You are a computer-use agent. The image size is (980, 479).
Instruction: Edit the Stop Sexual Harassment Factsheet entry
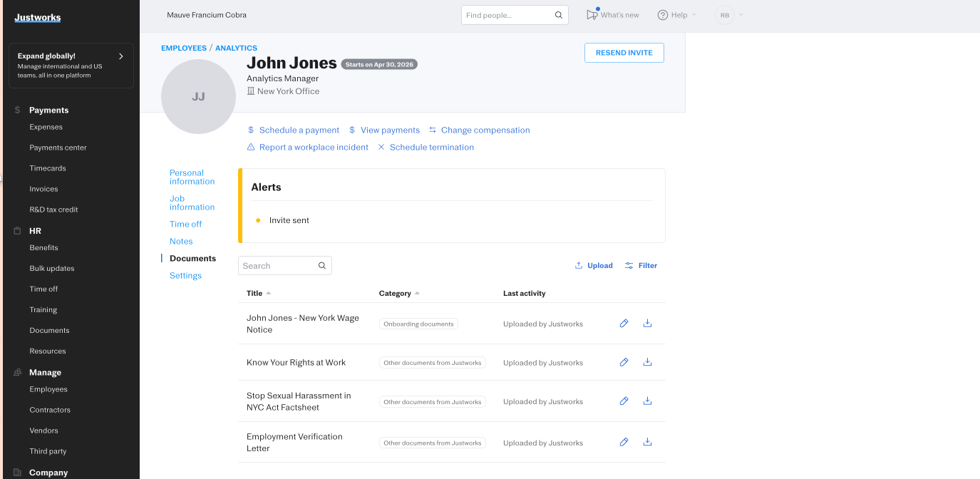(x=624, y=401)
